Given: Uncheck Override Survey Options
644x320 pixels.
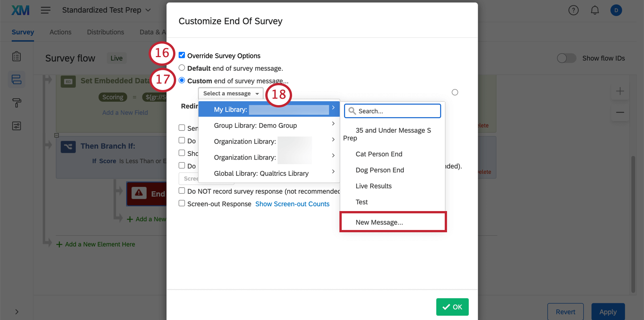Looking at the screenshot, I should (x=182, y=55).
